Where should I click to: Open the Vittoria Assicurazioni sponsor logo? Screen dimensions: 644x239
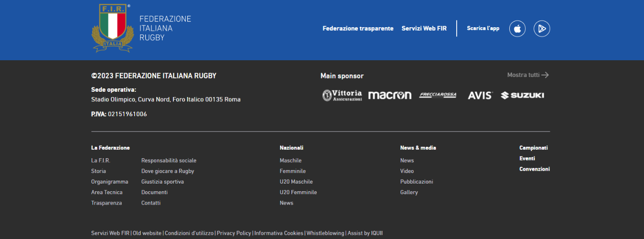click(x=342, y=95)
